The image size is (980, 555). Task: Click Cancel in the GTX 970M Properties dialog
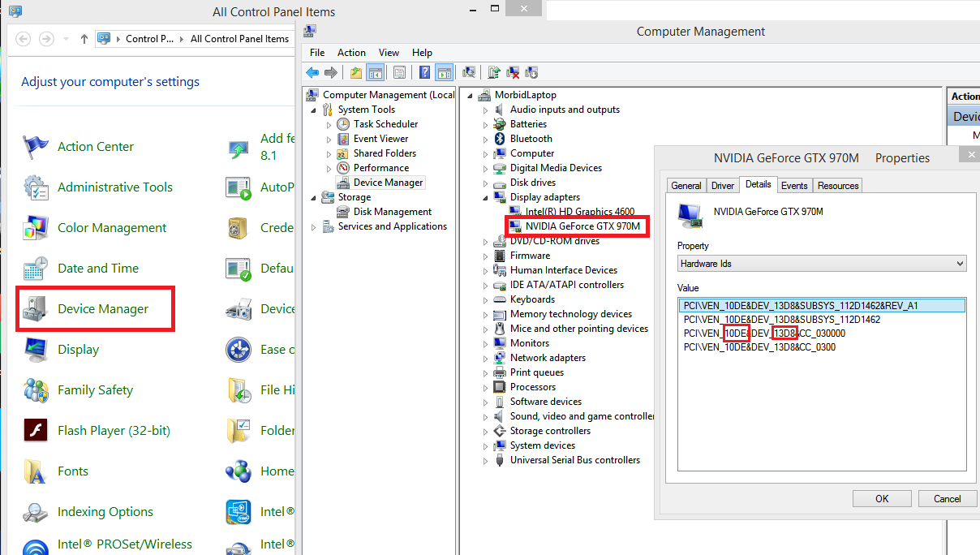click(947, 499)
